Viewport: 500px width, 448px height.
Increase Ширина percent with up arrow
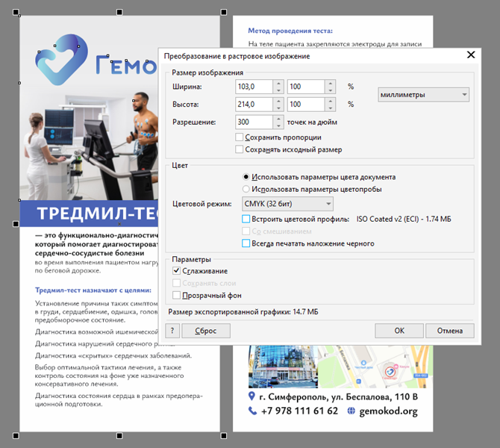[331, 84]
